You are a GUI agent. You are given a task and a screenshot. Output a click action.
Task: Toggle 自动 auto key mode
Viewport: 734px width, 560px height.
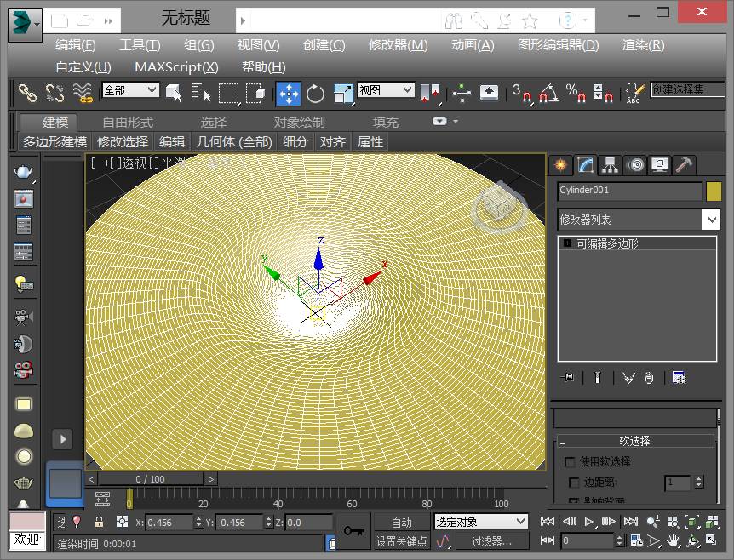(x=401, y=523)
